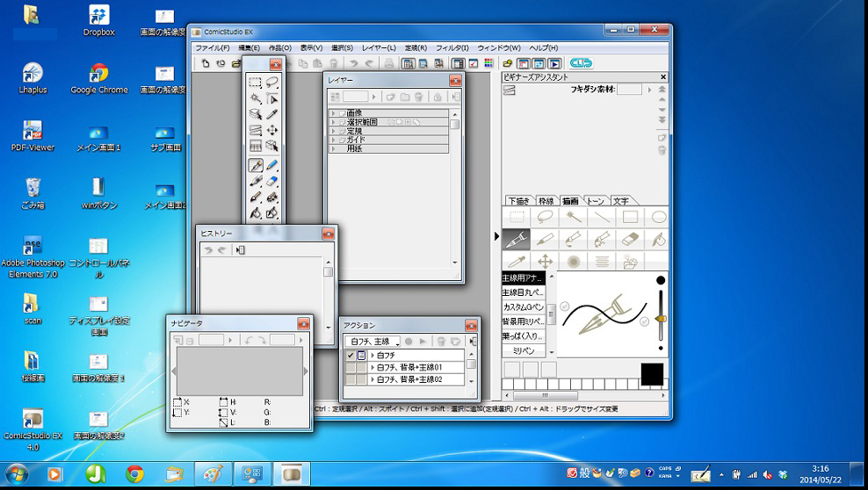The height and width of the screenshot is (490, 868).
Task: Click the black color swatch in the assistant panel
Action: (651, 373)
